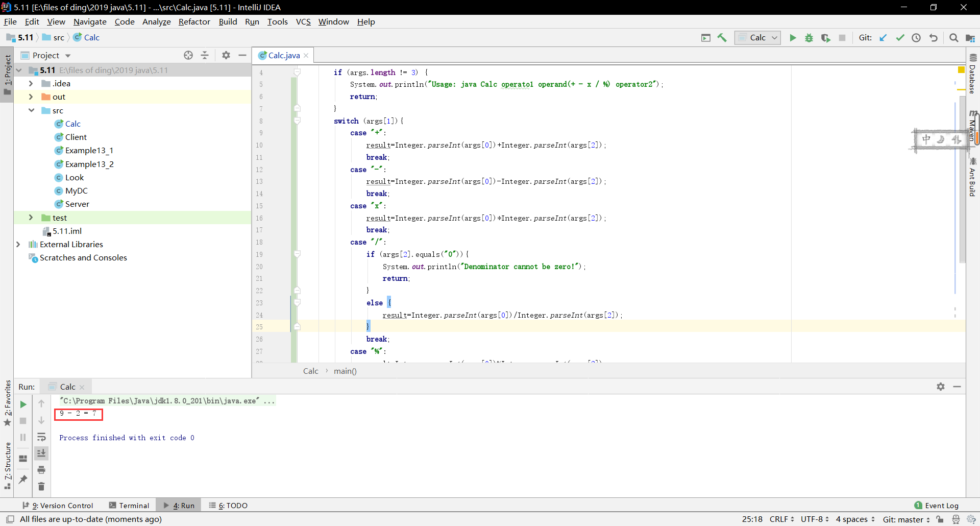The image size is (980, 526).
Task: Hide the Project tool window
Action: click(x=242, y=55)
